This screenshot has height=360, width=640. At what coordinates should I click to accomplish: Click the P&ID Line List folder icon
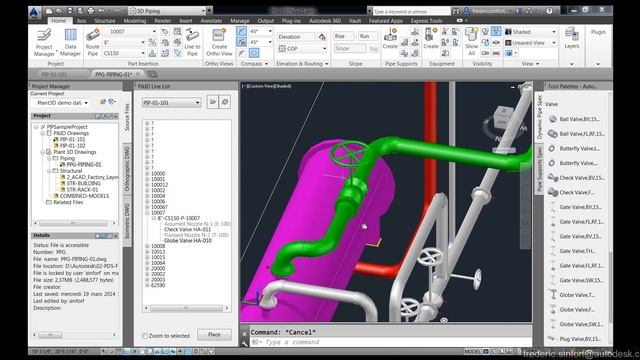(213, 102)
